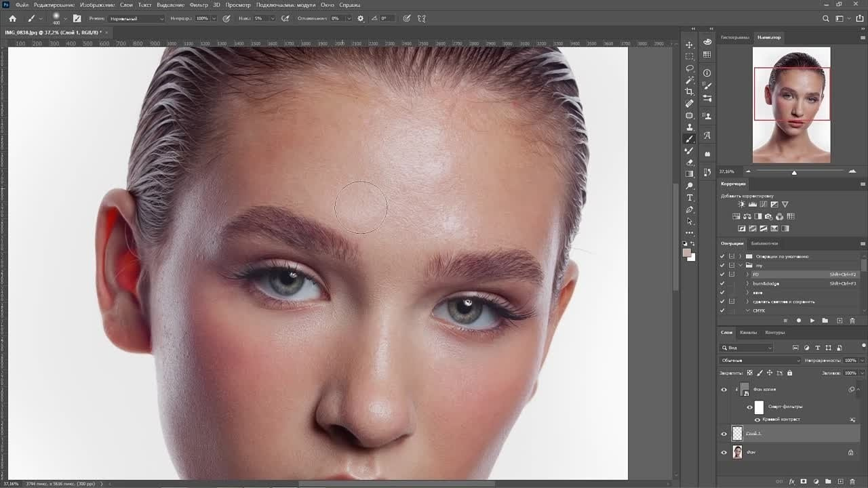Viewport: 868px width, 488px height.
Task: Select the Eraser tool
Action: click(x=690, y=162)
